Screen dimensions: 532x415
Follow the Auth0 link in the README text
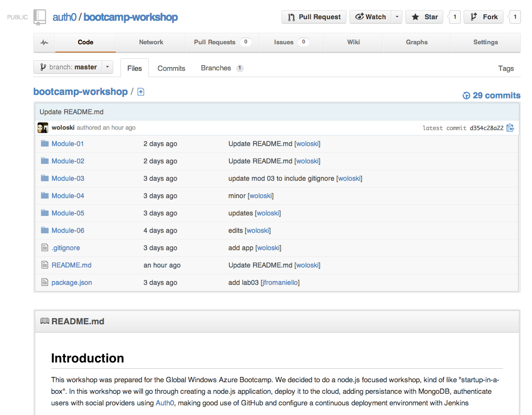point(164,403)
